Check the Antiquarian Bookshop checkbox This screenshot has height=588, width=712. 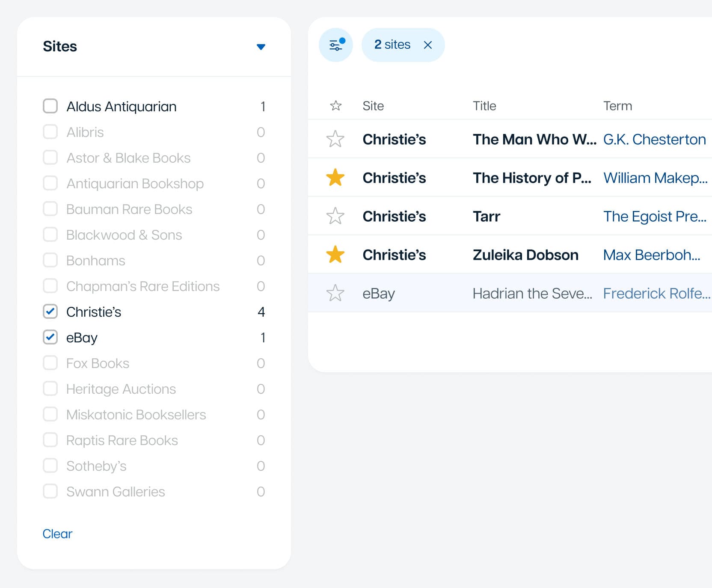coord(50,183)
